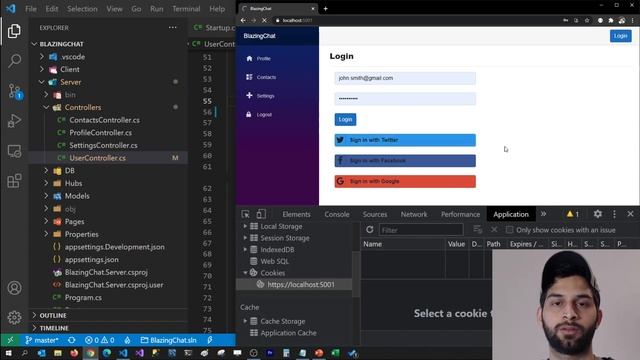Open the Remote Explorer view
This screenshot has width=640, height=360.
[x=14, y=151]
